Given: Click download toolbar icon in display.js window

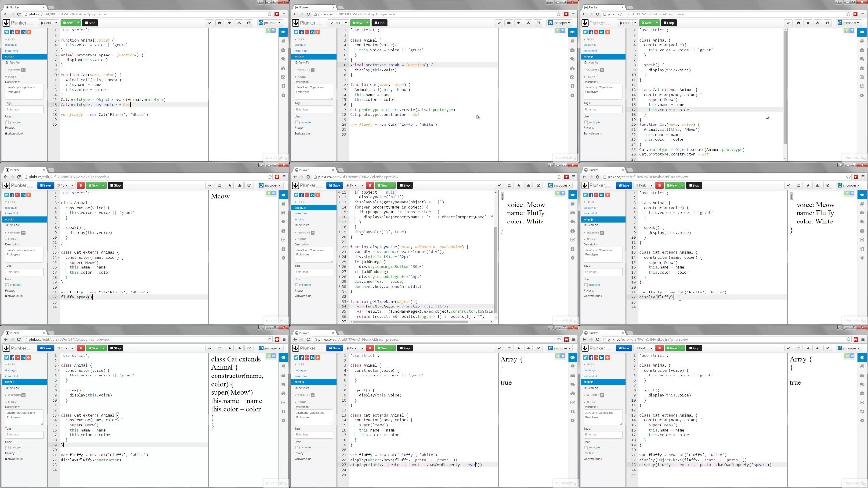Looking at the screenshot, I should tap(529, 185).
